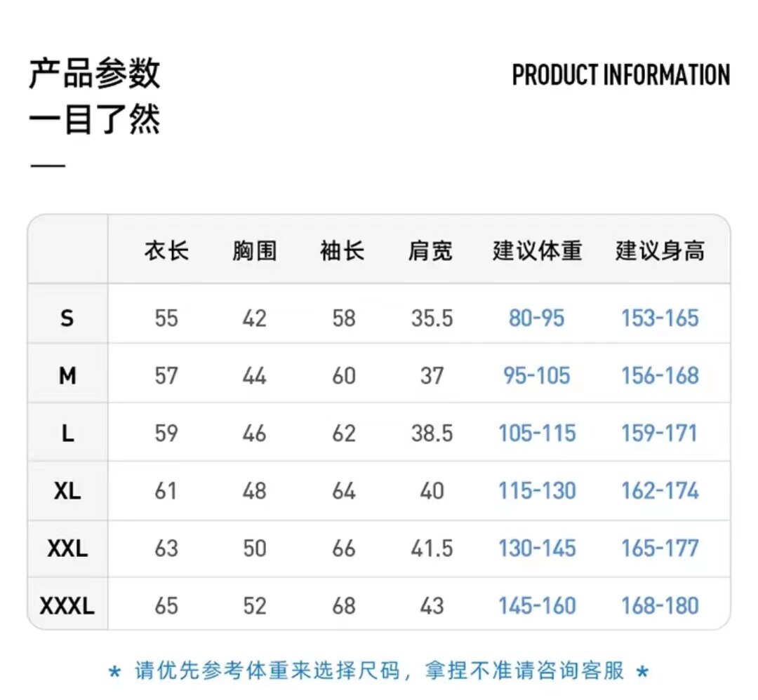This screenshot has width=758, height=700.
Task: Click garment length 63 in XXL row
Action: 166,548
